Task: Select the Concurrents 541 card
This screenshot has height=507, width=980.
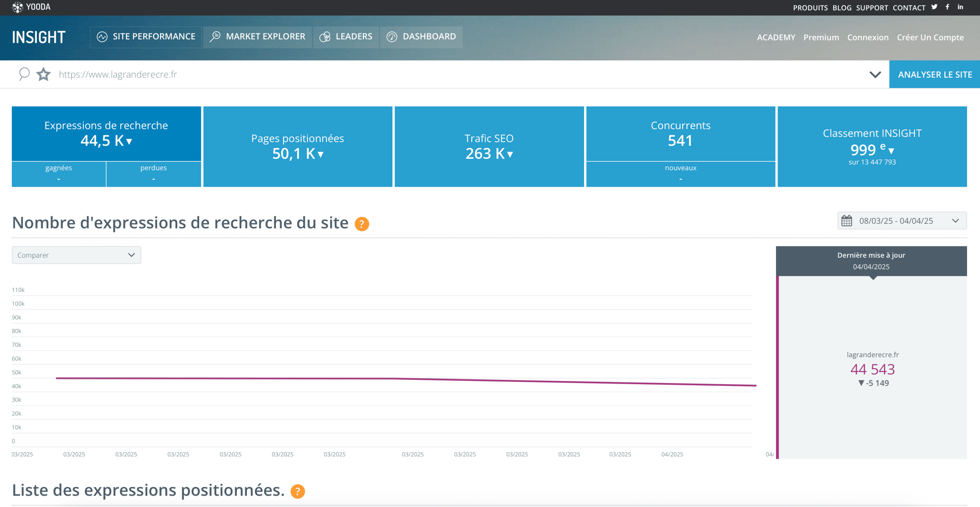Action: 680,134
